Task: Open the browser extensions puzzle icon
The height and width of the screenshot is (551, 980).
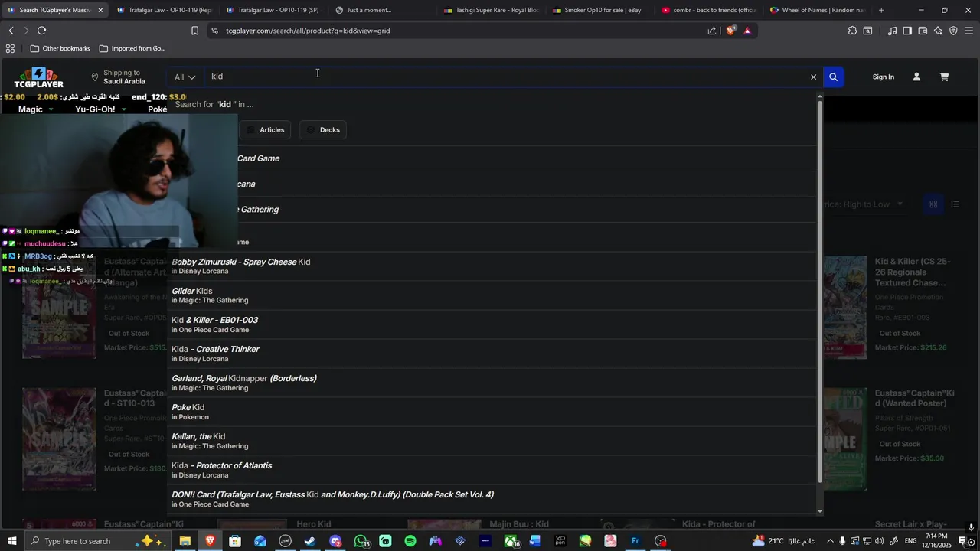Action: tap(852, 31)
